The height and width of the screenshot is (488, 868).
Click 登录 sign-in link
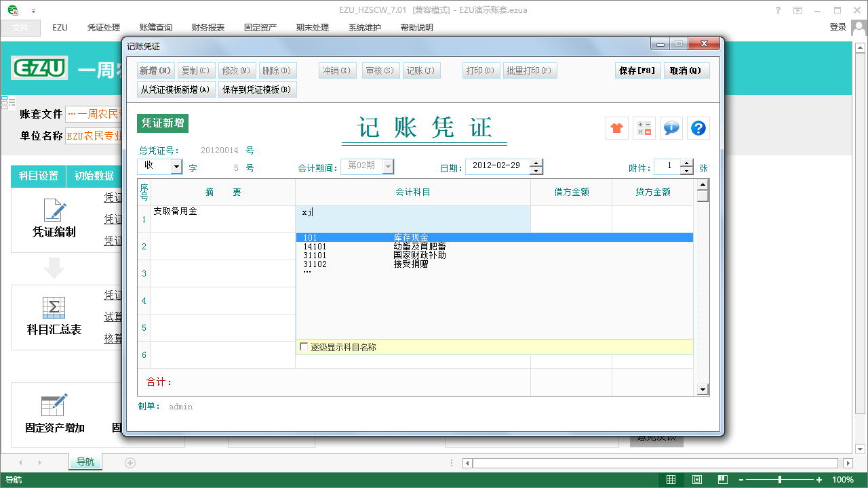pyautogui.click(x=838, y=27)
